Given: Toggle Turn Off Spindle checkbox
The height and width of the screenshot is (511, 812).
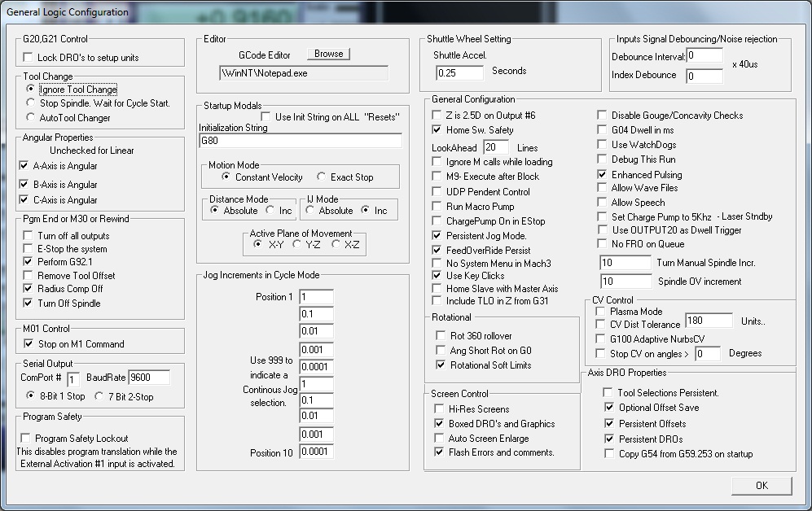Looking at the screenshot, I should (28, 303).
